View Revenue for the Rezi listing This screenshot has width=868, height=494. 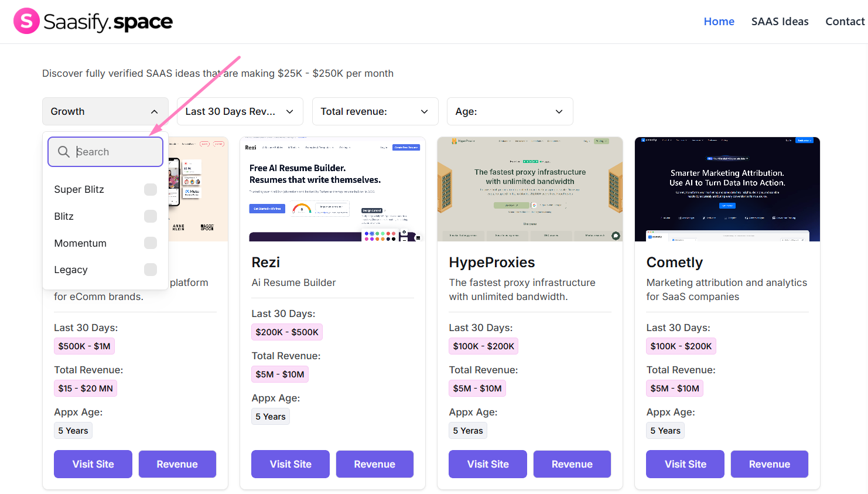[x=374, y=464]
